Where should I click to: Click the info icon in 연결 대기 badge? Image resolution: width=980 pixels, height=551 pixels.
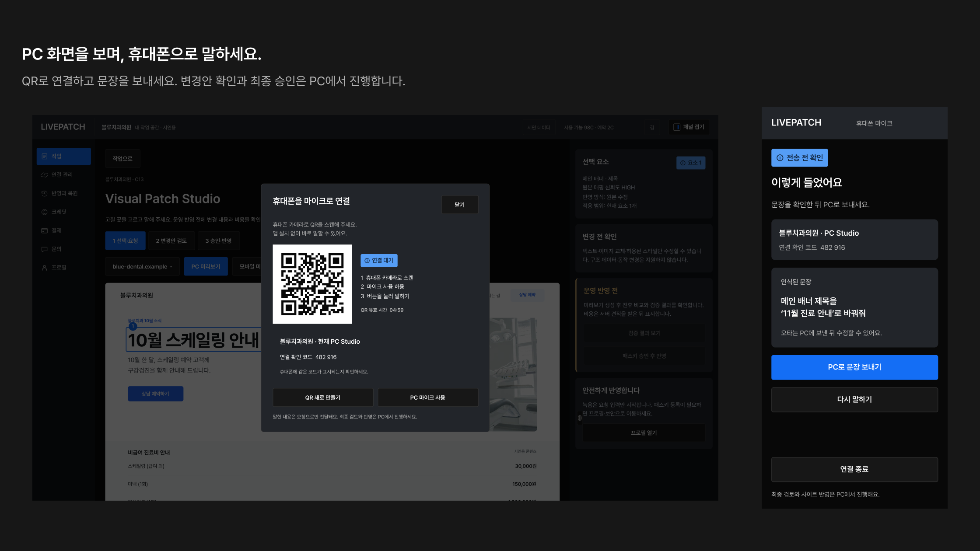(x=367, y=261)
